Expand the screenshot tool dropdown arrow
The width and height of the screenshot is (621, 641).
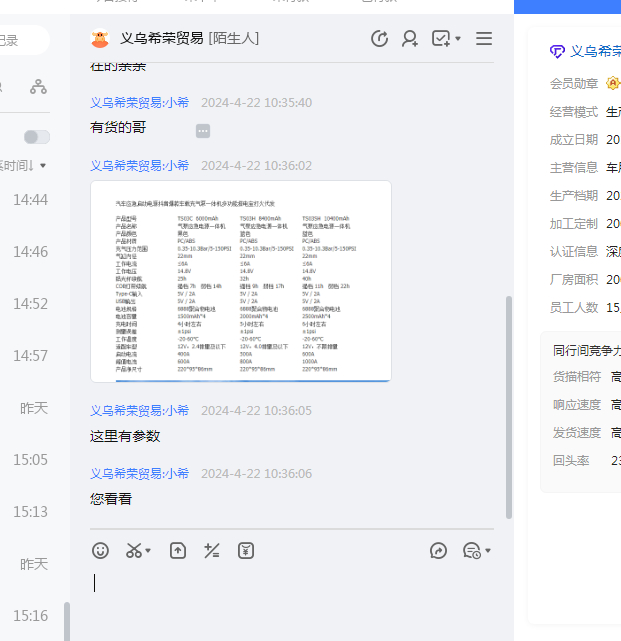(x=149, y=551)
